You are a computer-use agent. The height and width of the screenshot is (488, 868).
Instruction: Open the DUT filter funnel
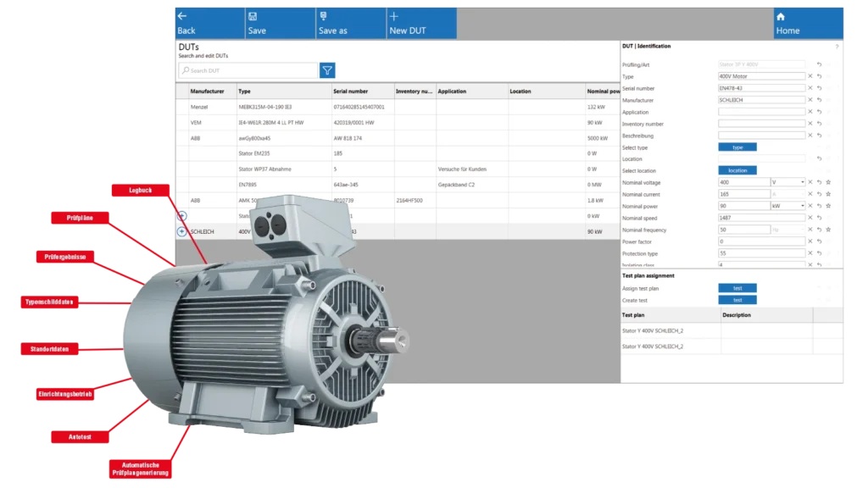(327, 70)
